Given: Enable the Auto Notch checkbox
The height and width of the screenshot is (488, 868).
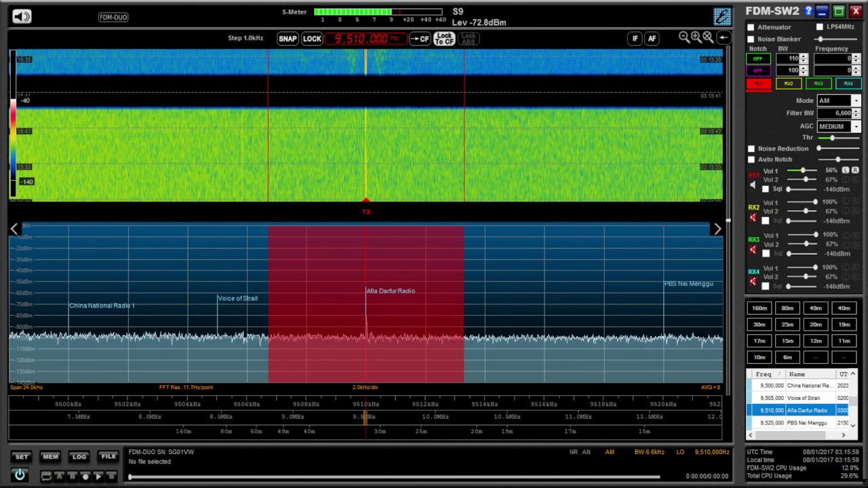Looking at the screenshot, I should click(751, 160).
